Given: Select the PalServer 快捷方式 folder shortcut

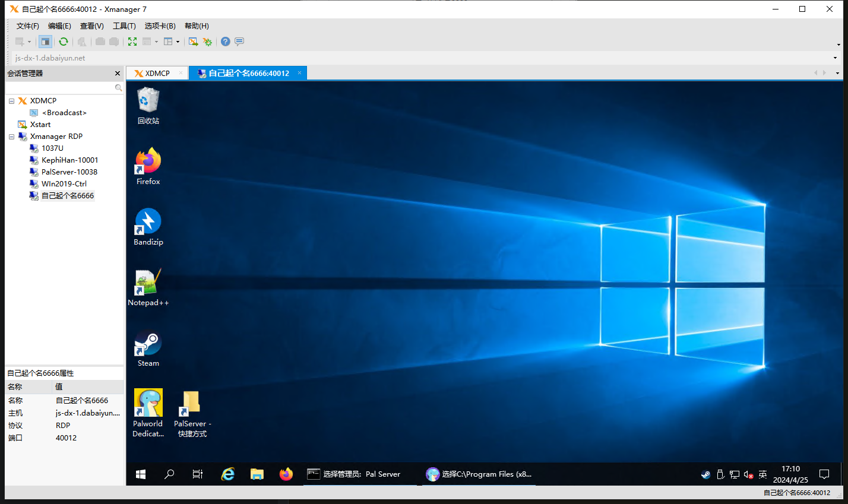Looking at the screenshot, I should pyautogui.click(x=192, y=414).
